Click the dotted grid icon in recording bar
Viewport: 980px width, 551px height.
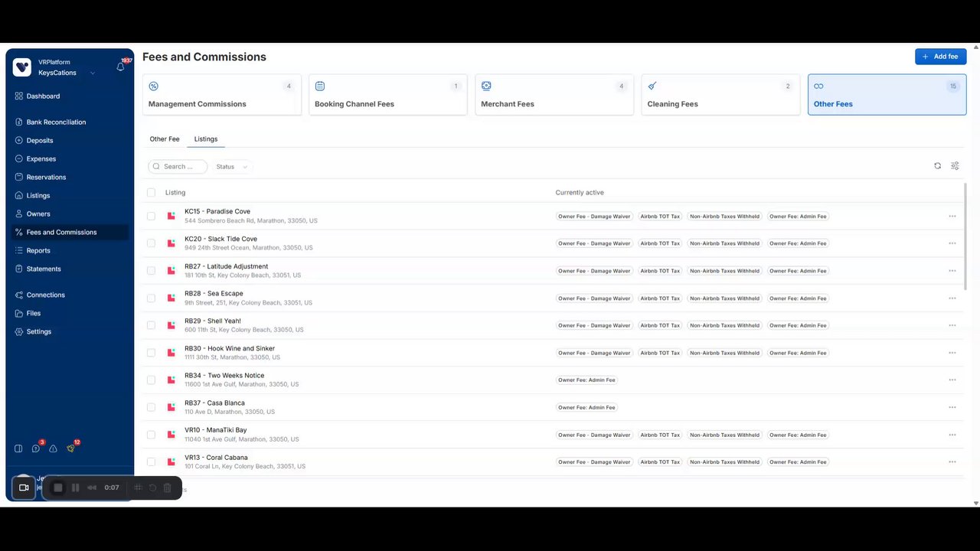click(139, 487)
